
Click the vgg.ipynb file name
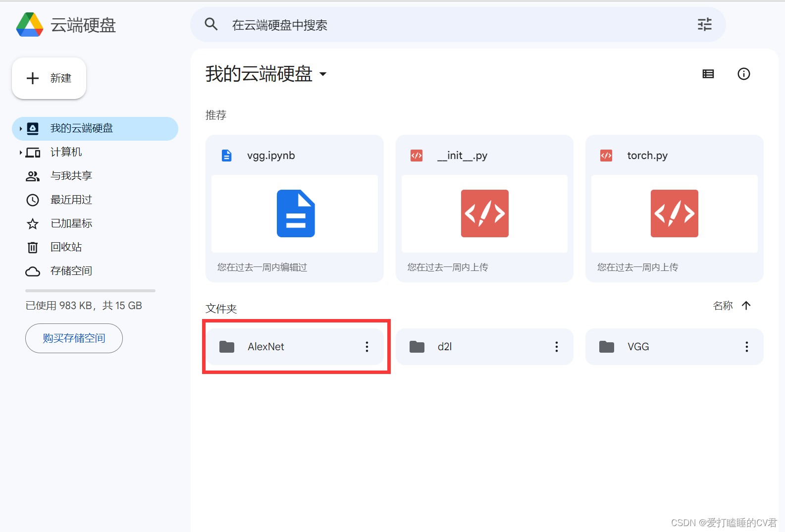(271, 156)
